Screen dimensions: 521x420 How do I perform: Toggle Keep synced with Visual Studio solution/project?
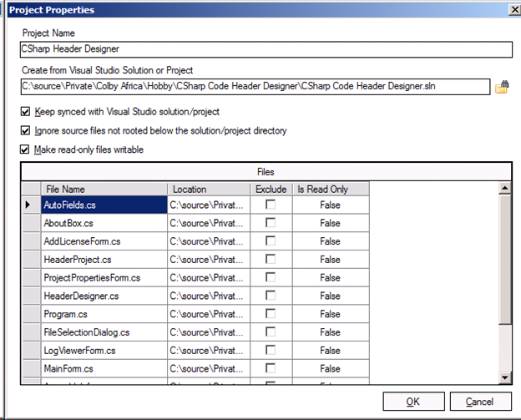[x=25, y=111]
